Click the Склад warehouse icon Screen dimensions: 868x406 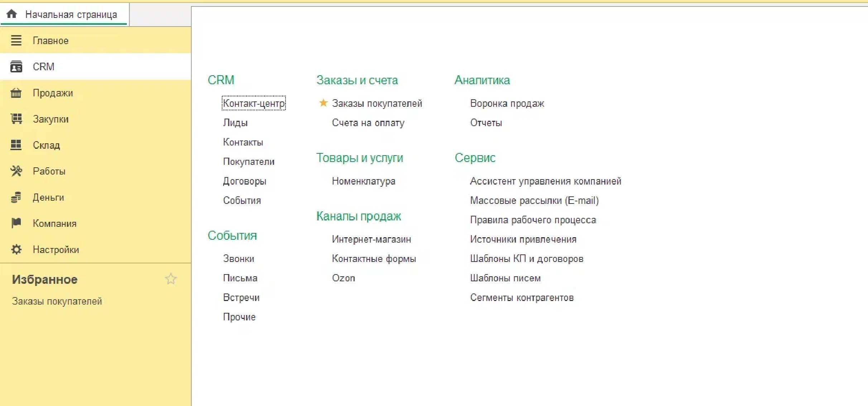(16, 145)
